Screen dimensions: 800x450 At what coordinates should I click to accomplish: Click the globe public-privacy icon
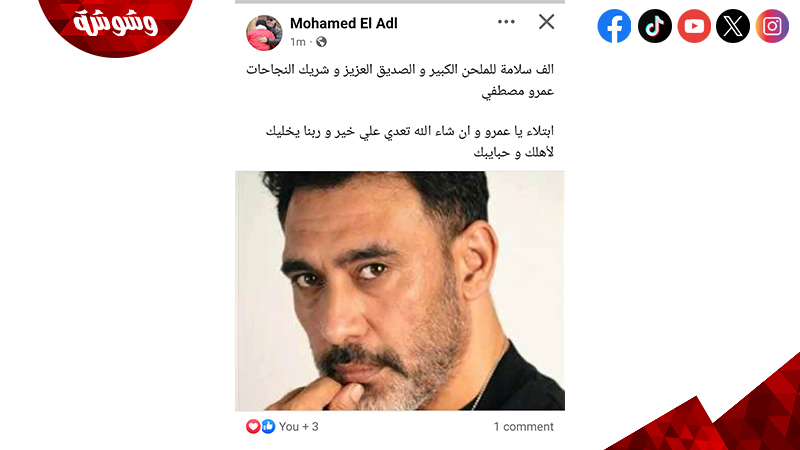tap(321, 42)
